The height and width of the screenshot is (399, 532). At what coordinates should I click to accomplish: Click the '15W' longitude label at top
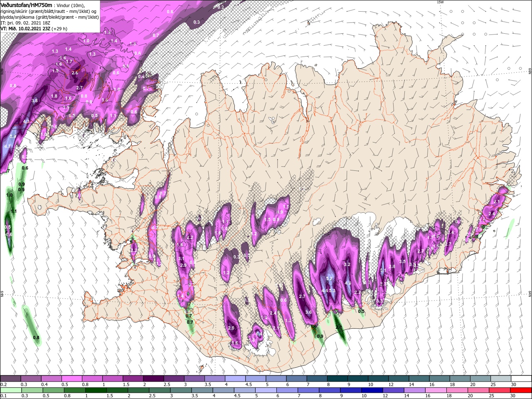click(440, 2)
